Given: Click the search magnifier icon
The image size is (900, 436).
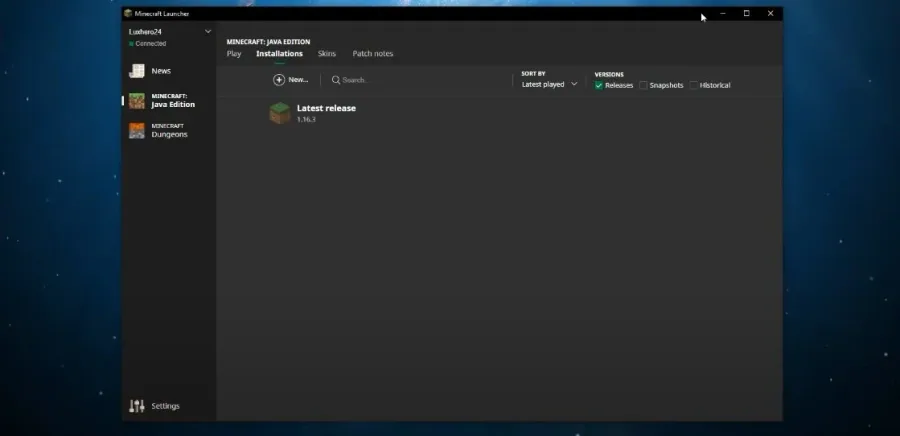Looking at the screenshot, I should [336, 80].
